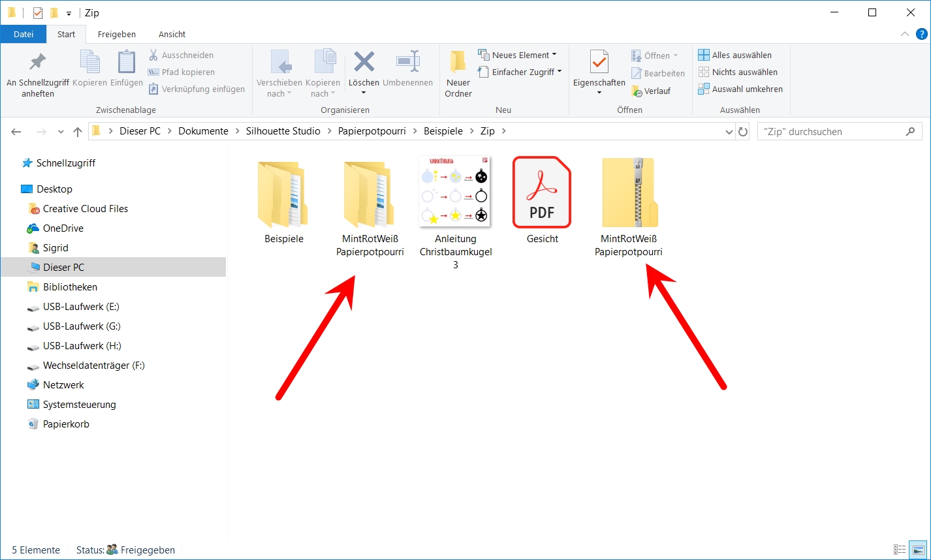The width and height of the screenshot is (931, 560).
Task: Click Verlauf history button
Action: (x=651, y=91)
